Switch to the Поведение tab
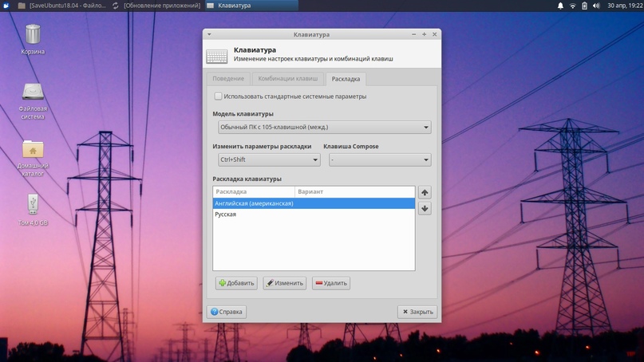644x362 pixels. [228, 79]
